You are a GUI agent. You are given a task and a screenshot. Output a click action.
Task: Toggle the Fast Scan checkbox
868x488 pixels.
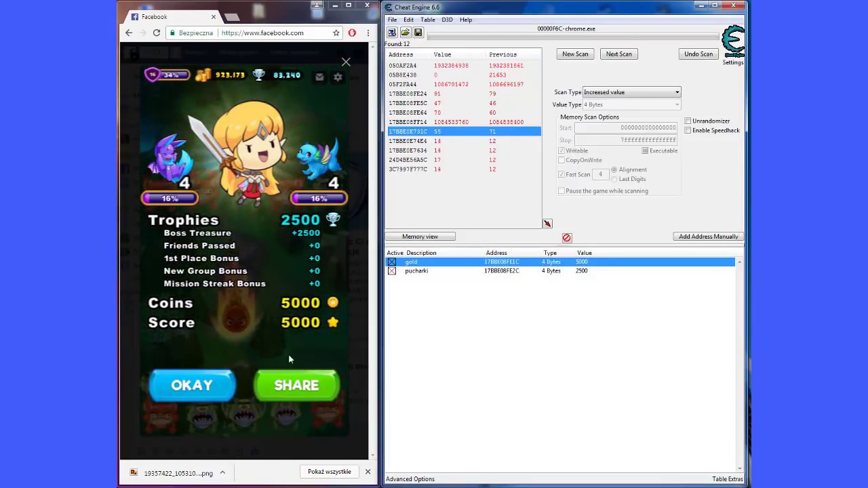click(561, 174)
